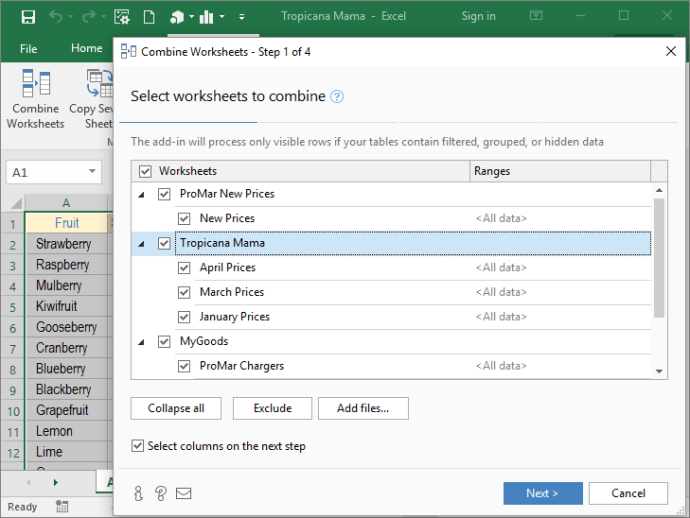690x518 pixels.
Task: Click the Cancel button
Action: click(628, 493)
